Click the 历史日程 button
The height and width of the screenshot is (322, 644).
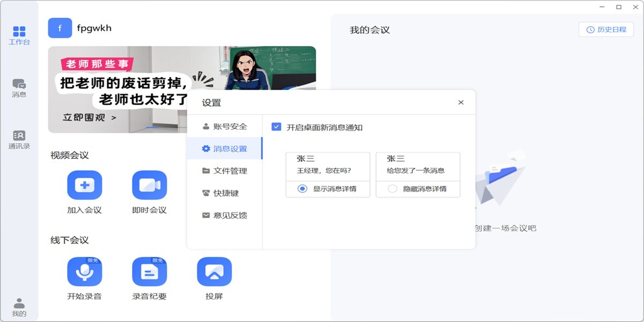(x=605, y=30)
